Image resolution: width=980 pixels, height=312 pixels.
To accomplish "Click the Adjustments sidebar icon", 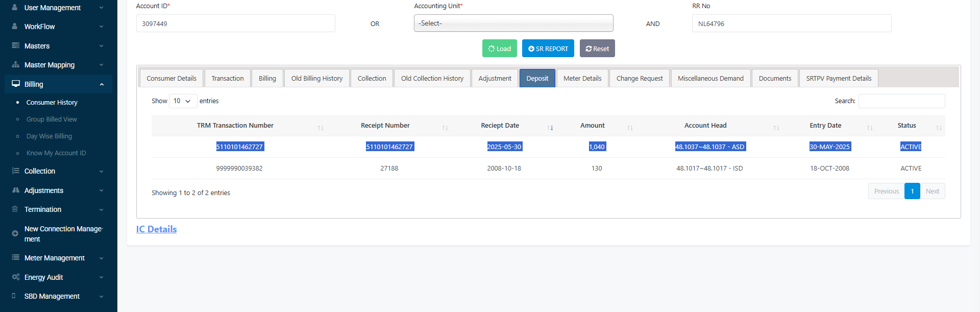I will (x=15, y=190).
